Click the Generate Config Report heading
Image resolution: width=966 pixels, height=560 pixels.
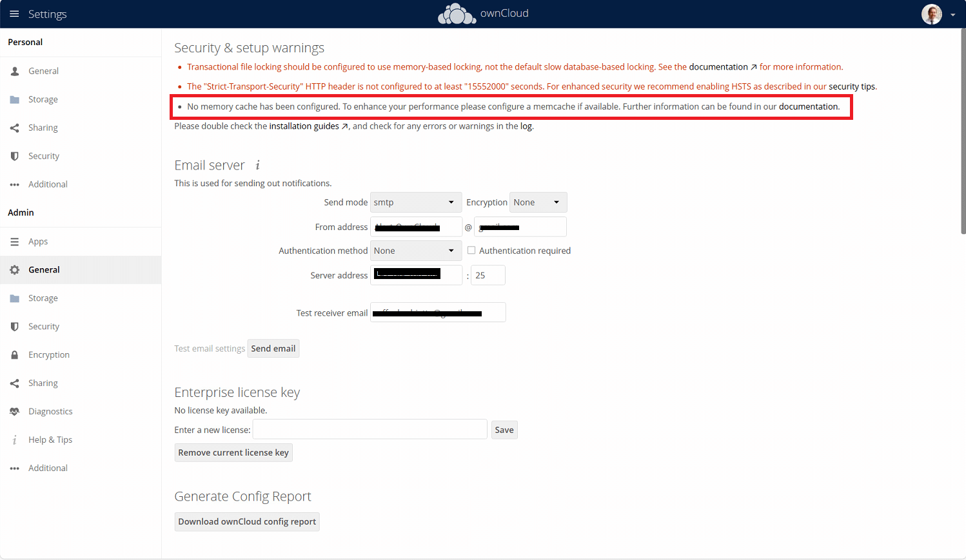(x=242, y=496)
